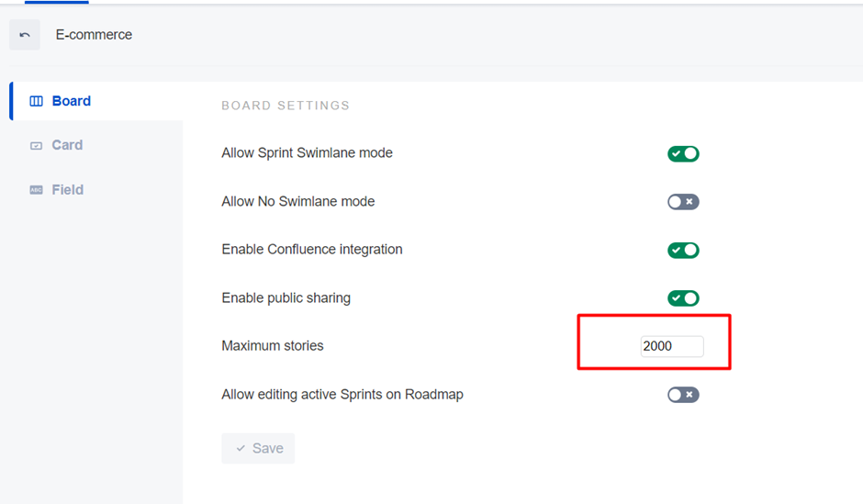
Task: Click the back arrow icon button
Action: (x=25, y=35)
